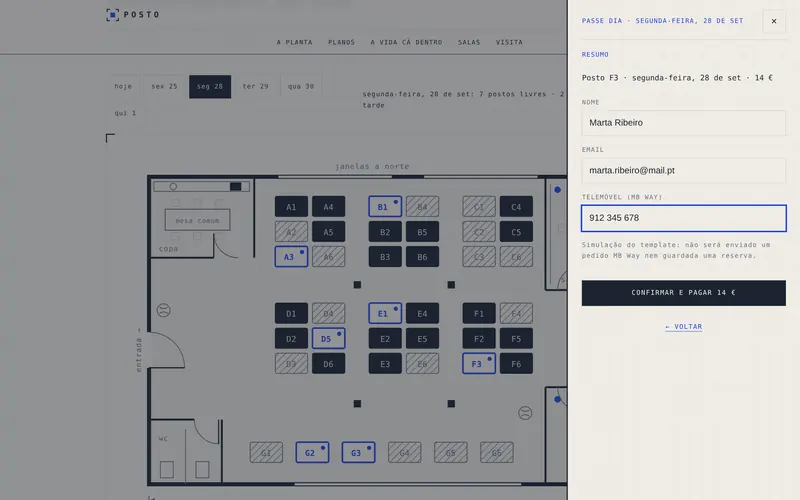Select the qua 30 date tab
Screen dimensions: 800x500
(x=301, y=86)
